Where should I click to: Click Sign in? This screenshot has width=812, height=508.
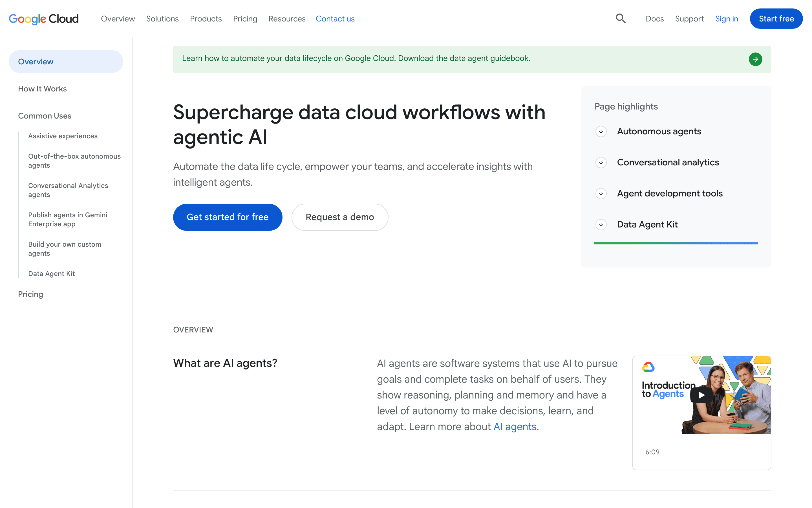pos(727,19)
